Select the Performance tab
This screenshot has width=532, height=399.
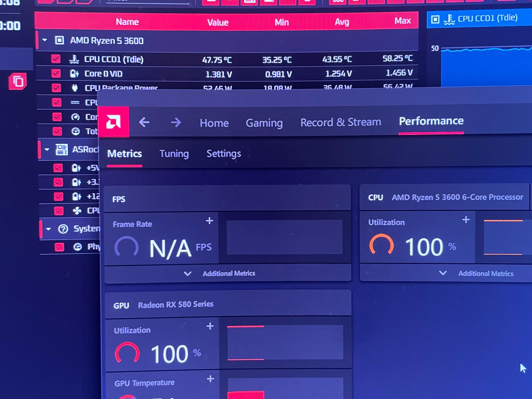point(431,121)
